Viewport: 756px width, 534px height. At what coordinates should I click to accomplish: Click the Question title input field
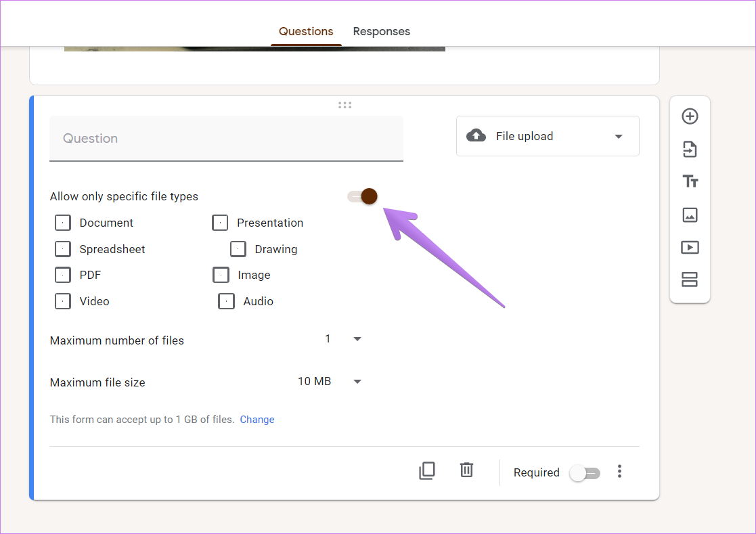coord(226,139)
